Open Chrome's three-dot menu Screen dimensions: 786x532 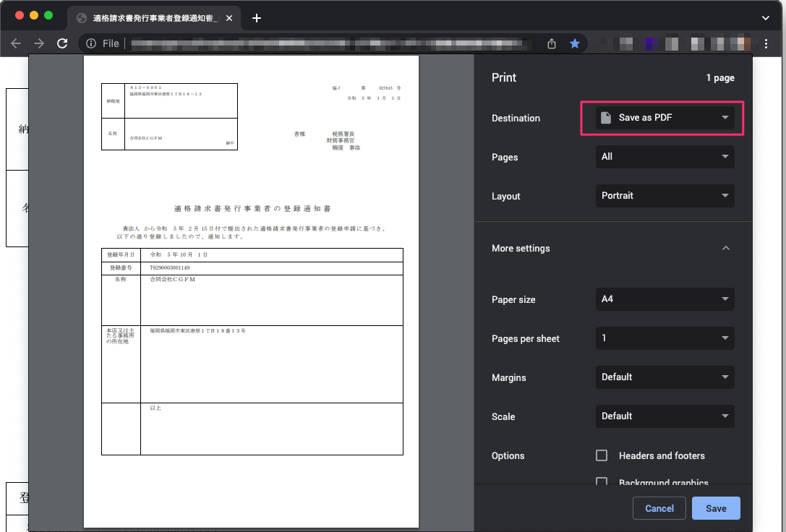[766, 43]
